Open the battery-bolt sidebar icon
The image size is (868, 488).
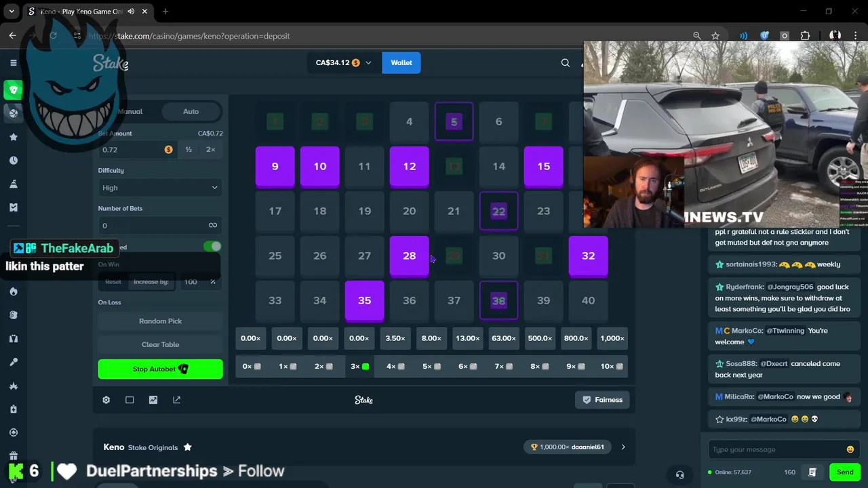13,409
